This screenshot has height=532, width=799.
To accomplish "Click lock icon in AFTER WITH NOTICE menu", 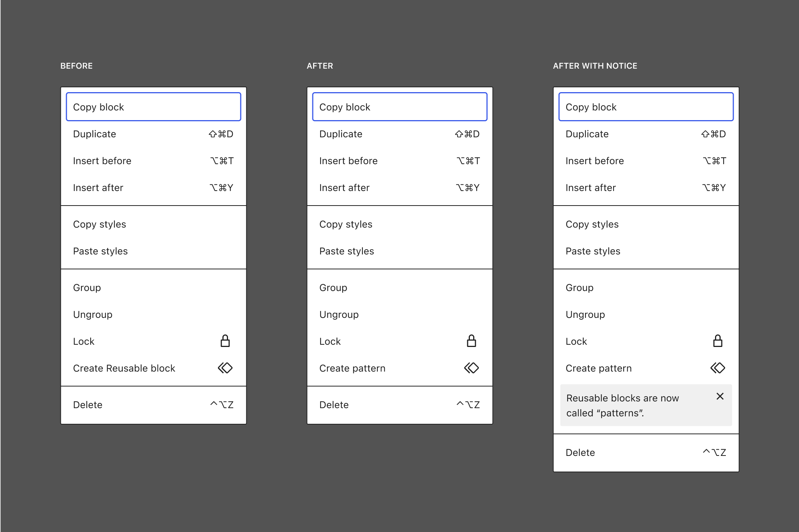I will (718, 341).
